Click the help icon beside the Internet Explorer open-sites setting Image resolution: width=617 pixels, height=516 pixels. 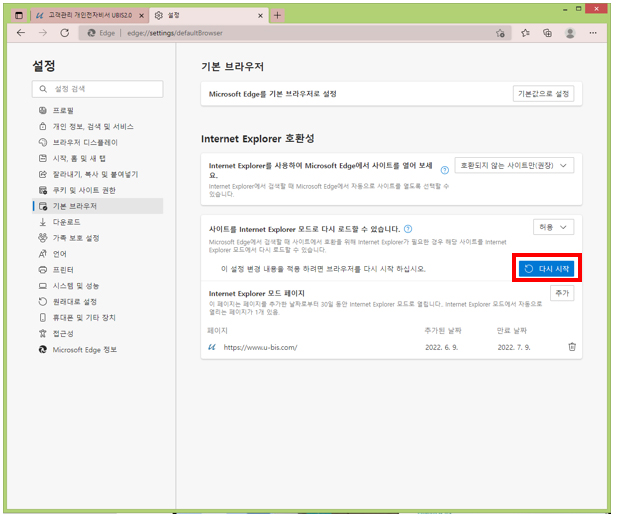pyautogui.click(x=445, y=170)
